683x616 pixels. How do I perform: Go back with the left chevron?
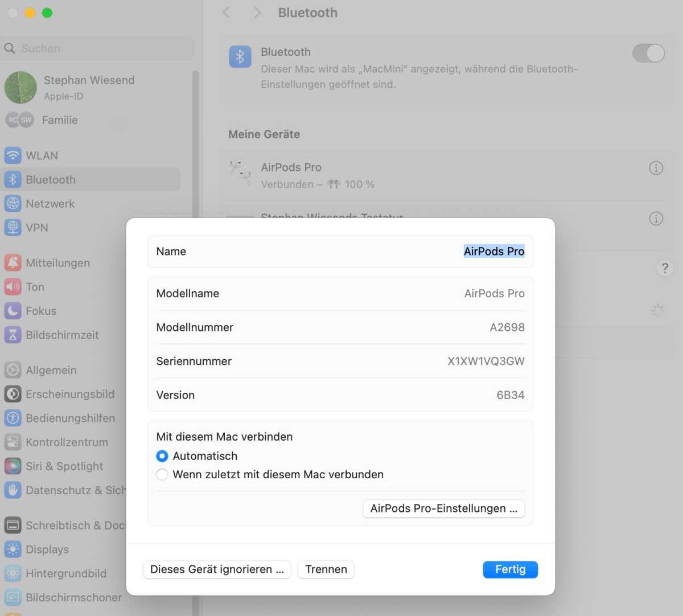[227, 13]
